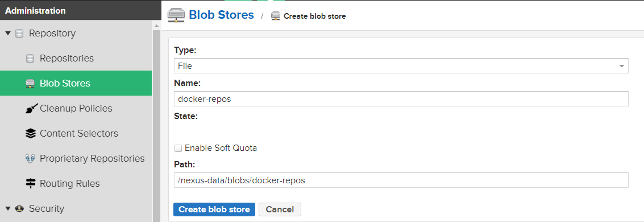Click the Path input field
This screenshot has height=222, width=644.
tap(401, 180)
